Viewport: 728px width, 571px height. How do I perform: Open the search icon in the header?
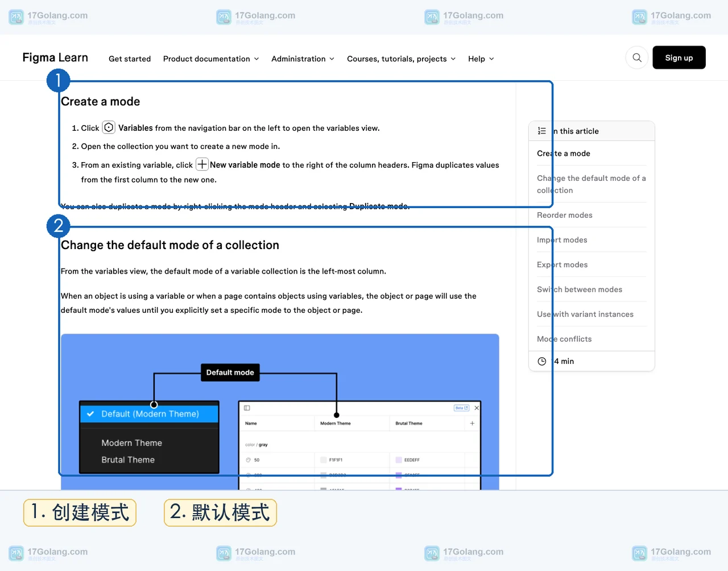point(637,57)
